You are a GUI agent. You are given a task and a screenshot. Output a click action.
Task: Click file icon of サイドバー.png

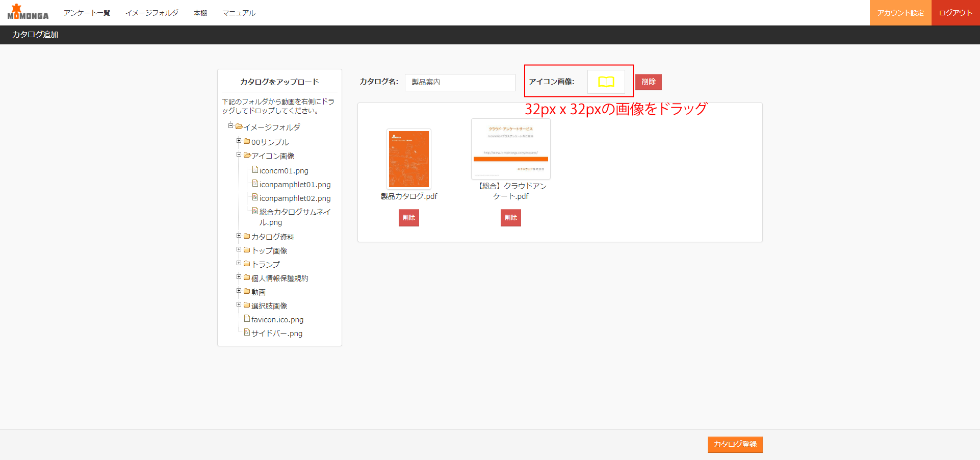click(247, 332)
